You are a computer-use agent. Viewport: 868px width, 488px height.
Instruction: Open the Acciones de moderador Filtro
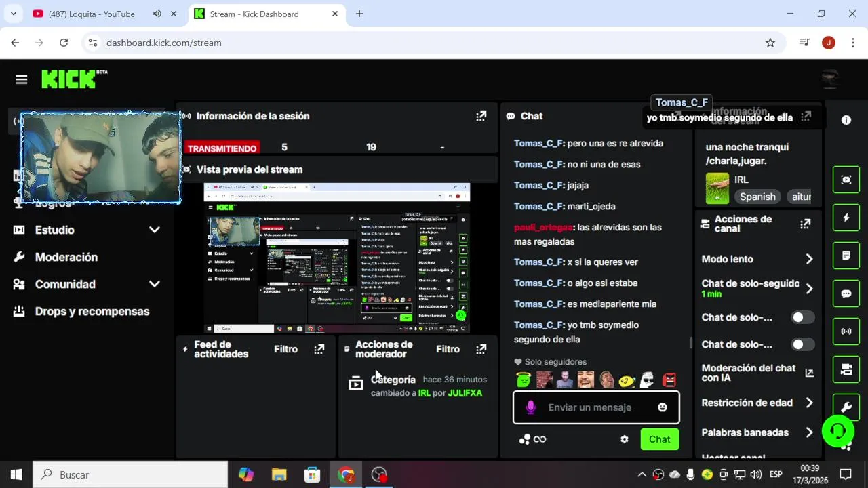point(448,349)
